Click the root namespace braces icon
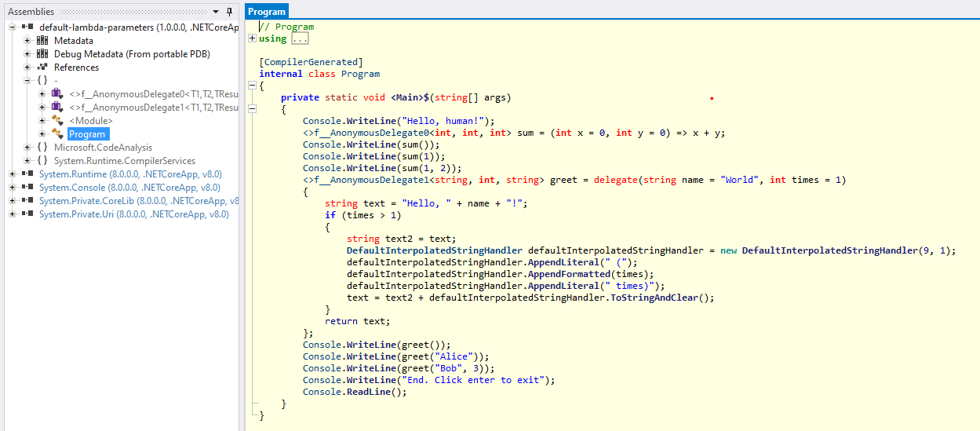This screenshot has width=980, height=431. coord(42,81)
